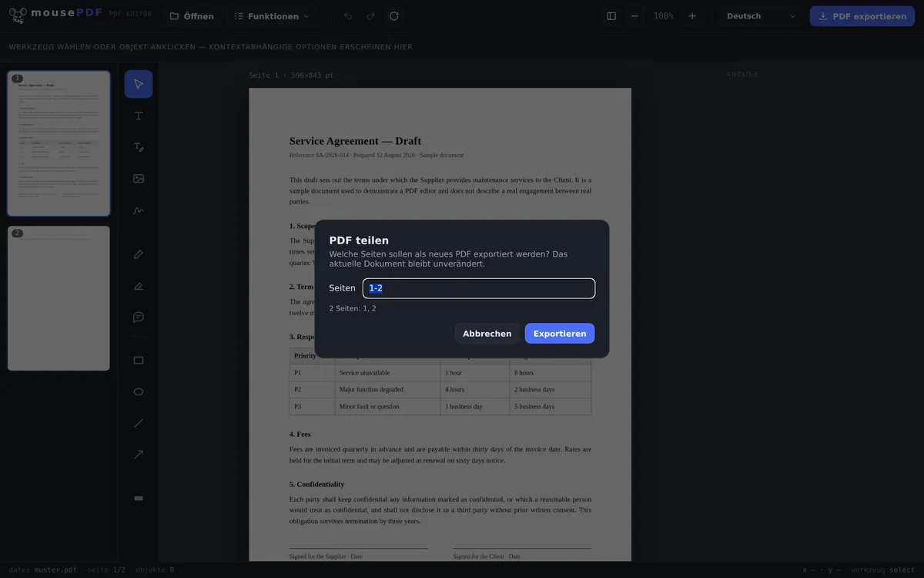924x578 pixels.
Task: Click the mousePDF logo
Action: 55,15
